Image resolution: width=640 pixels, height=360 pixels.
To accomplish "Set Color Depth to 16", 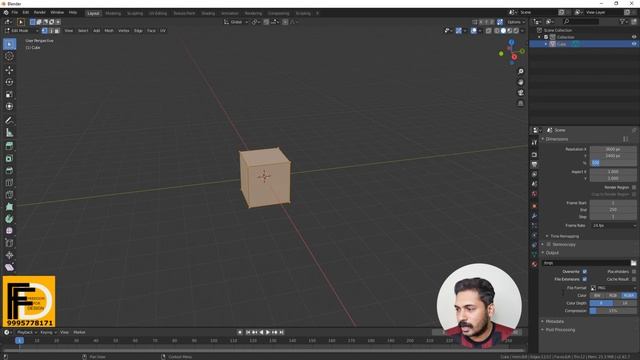I will 625,303.
